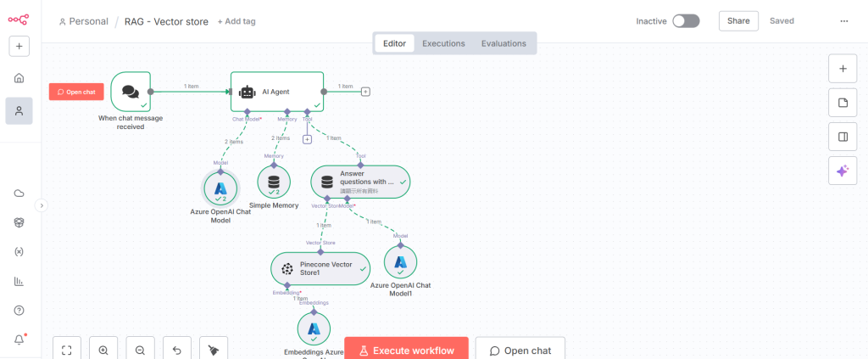Click zoom in magnifier icon
The height and width of the screenshot is (359, 868).
pos(103,350)
